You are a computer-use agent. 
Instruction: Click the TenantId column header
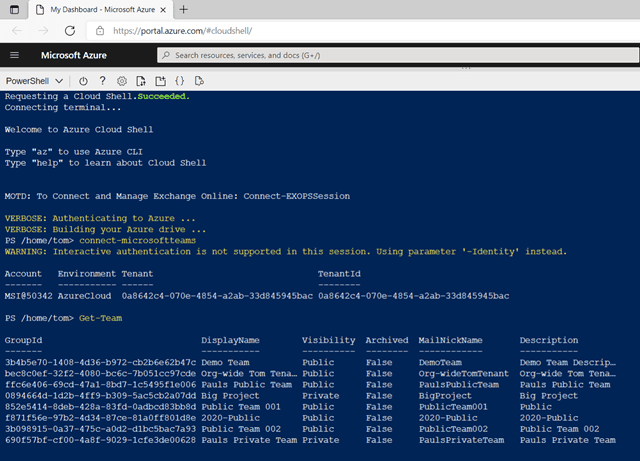point(339,274)
